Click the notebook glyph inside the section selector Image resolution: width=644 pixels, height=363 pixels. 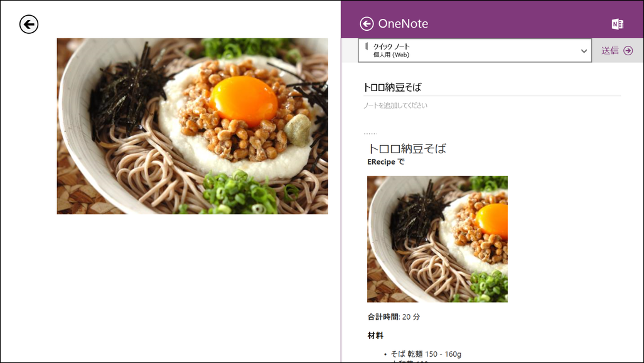[366, 46]
